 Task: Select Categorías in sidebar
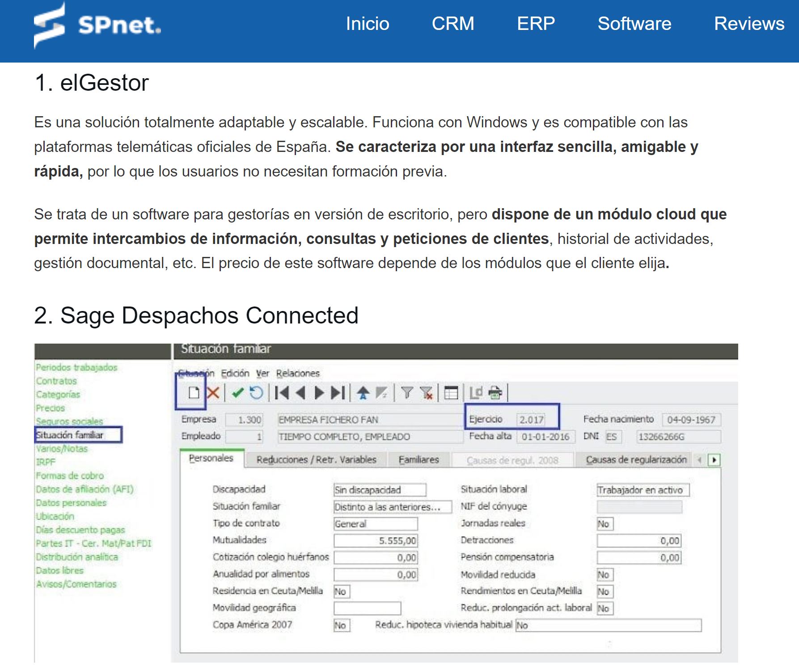(58, 394)
